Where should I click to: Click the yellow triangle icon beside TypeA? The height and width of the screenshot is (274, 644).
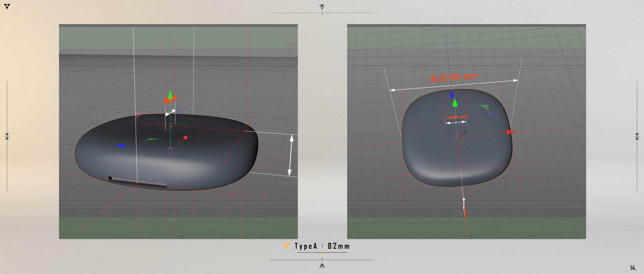(x=286, y=246)
